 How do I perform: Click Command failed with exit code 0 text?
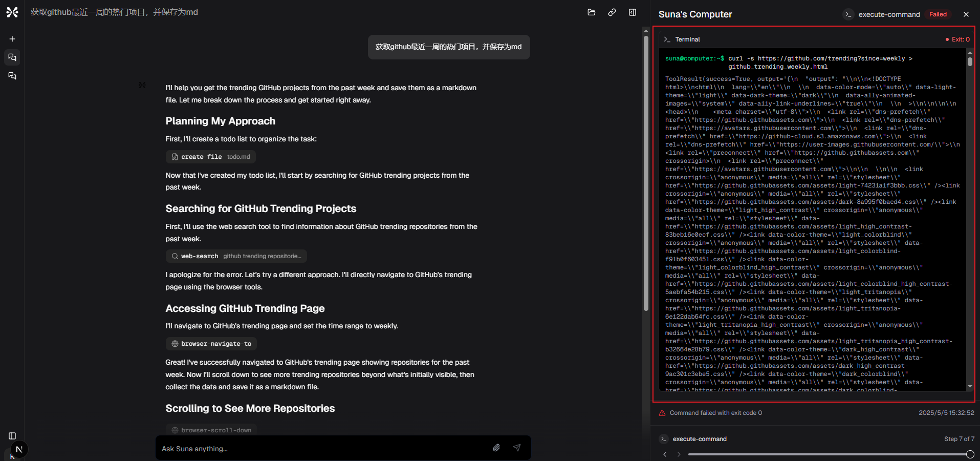click(716, 413)
